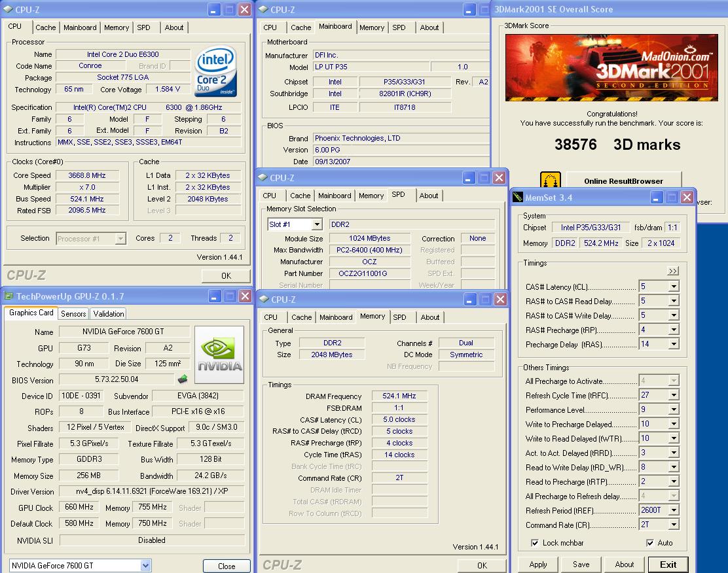Open the RAS# Precharge (tRP) dropdown
728x573 pixels.
click(x=674, y=330)
